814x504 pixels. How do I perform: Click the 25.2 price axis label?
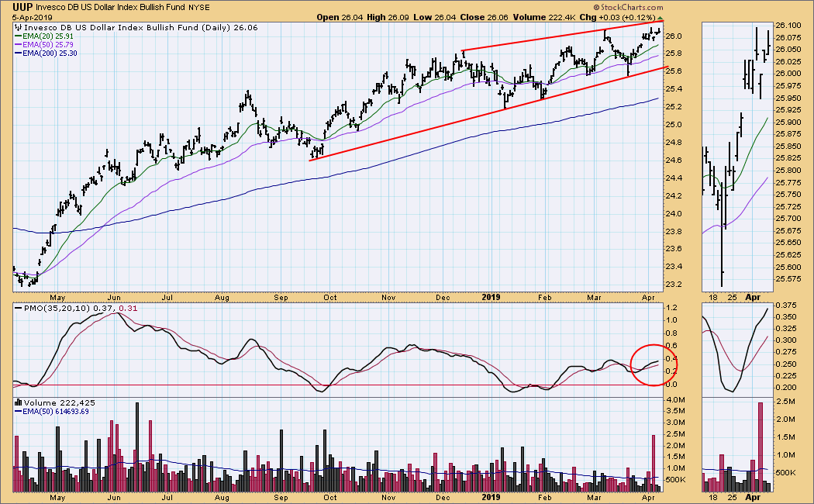673,107
